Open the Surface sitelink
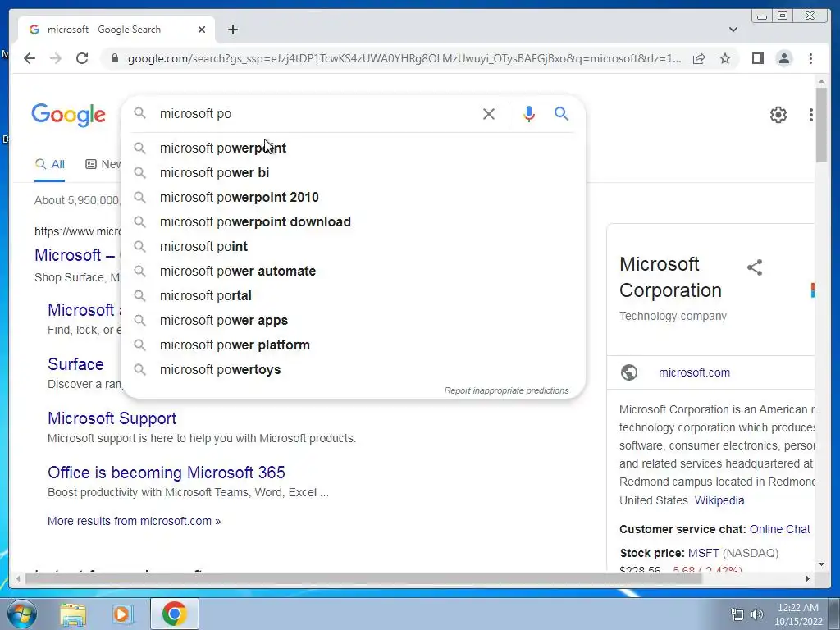Screen dimensions: 840x630 [75, 364]
